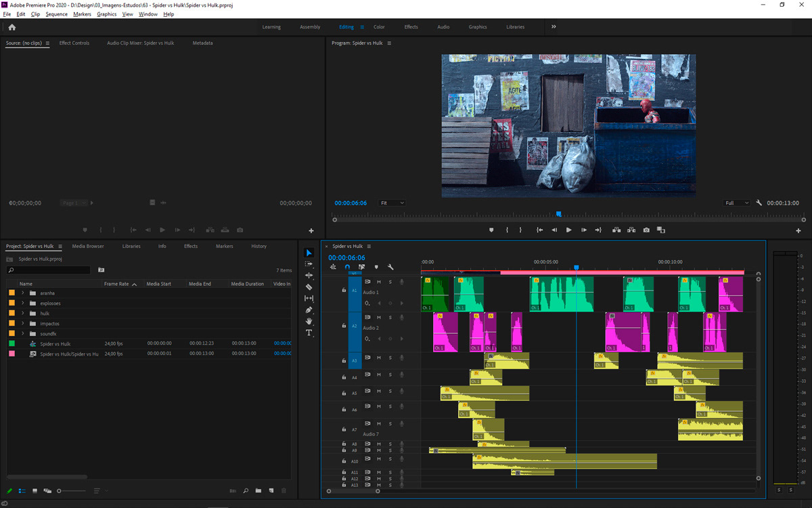Toggle Linked Selection in timeline

tap(362, 267)
